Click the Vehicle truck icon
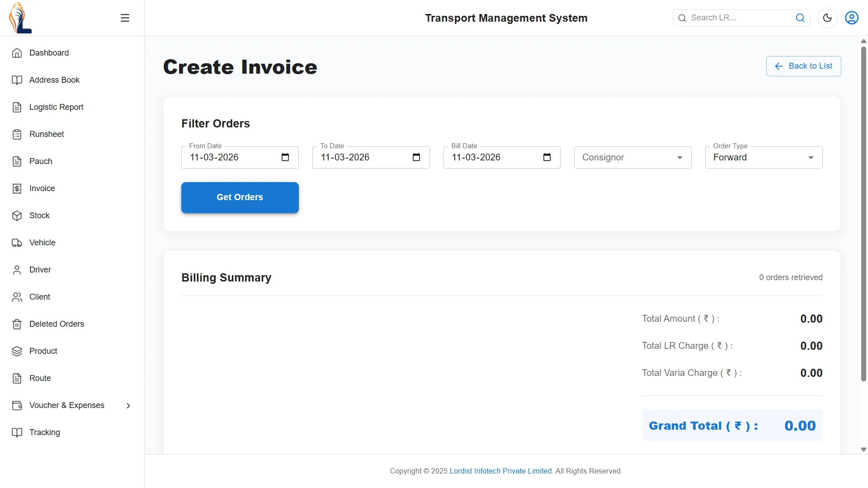The image size is (868, 488). tap(17, 243)
